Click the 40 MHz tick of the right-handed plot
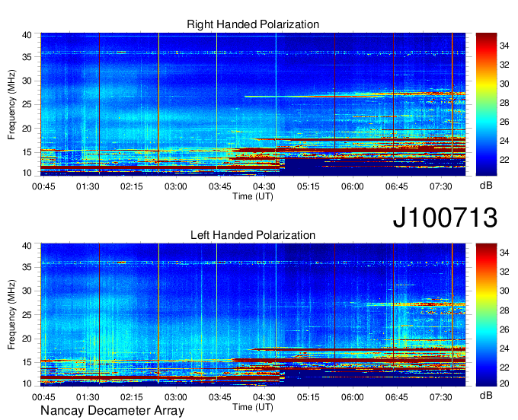518x420 pixels. (x=27, y=35)
